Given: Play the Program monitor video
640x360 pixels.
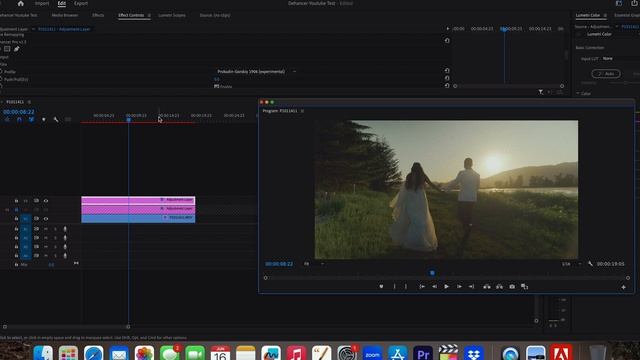Looking at the screenshot, I should pyautogui.click(x=447, y=287).
